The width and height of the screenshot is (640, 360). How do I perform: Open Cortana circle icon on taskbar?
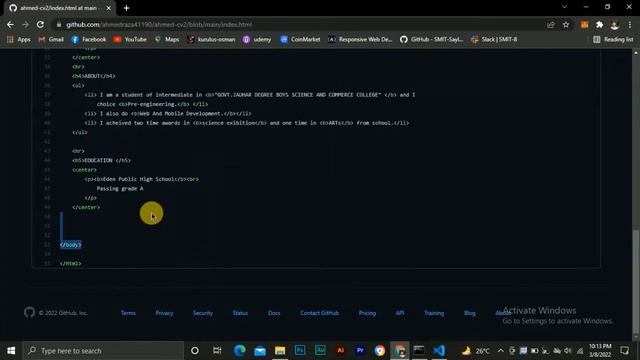click(x=195, y=351)
